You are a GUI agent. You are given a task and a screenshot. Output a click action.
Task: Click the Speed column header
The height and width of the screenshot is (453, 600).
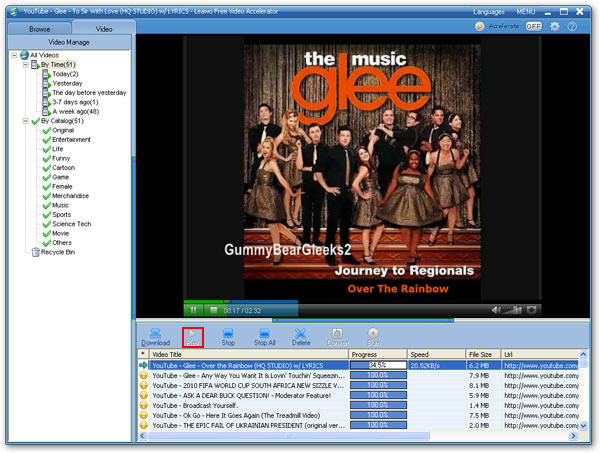point(436,354)
